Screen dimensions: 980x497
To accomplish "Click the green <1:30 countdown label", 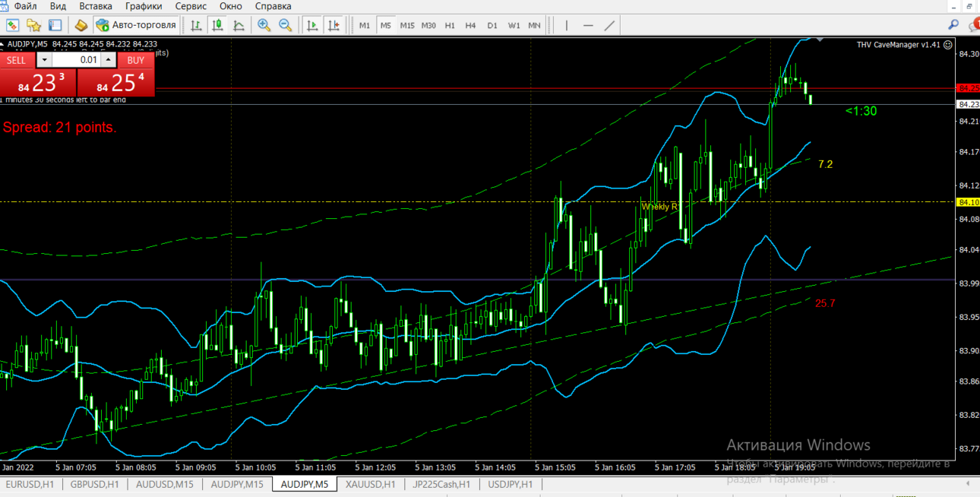I will (x=861, y=112).
